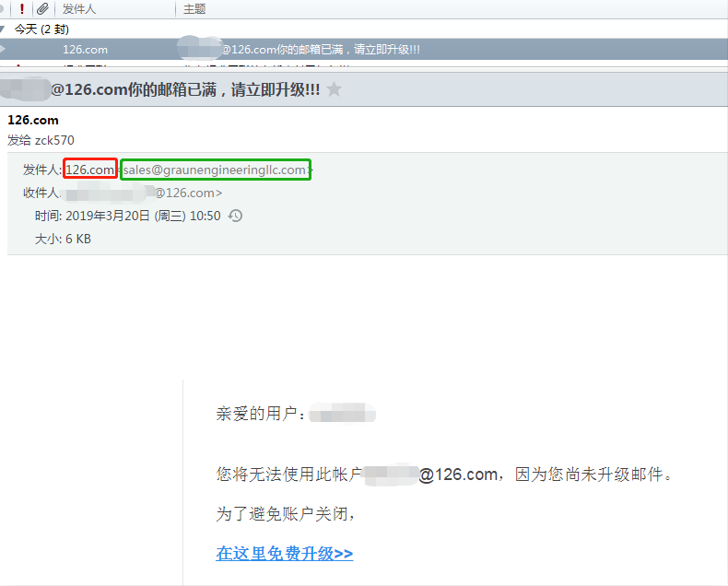728x586 pixels.
Task: Click the recipient @126.com address
Action: (189, 193)
